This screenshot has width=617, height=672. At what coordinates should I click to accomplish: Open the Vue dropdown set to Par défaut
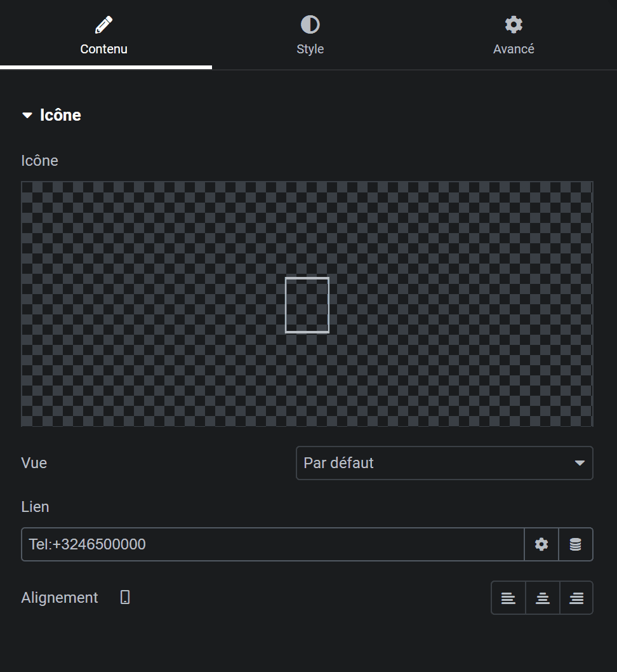[x=444, y=463]
